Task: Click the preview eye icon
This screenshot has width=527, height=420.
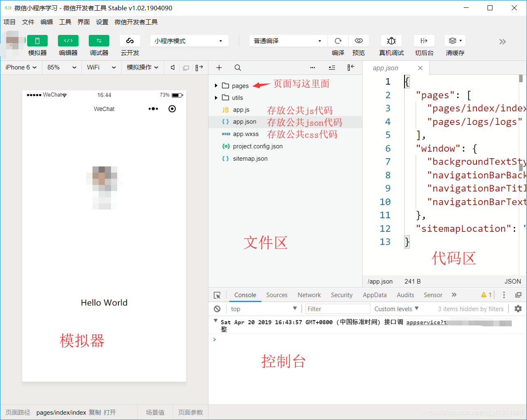Action: 358,41
